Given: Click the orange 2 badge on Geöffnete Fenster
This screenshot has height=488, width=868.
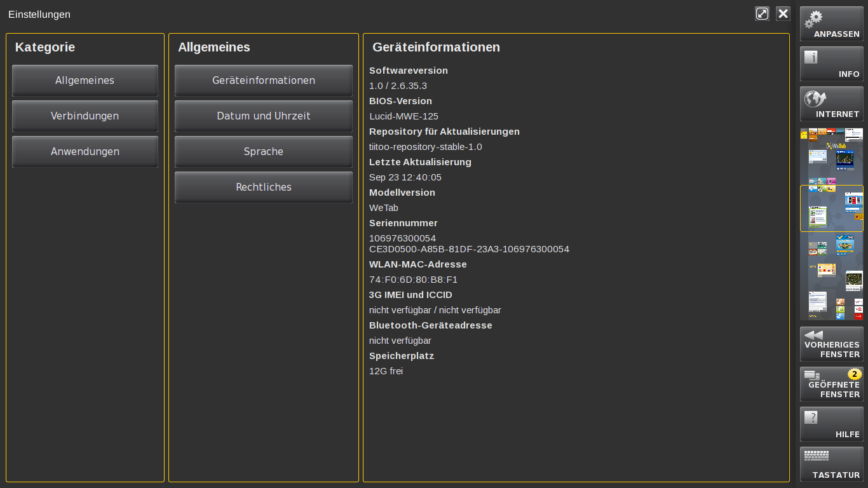Looking at the screenshot, I should (853, 375).
